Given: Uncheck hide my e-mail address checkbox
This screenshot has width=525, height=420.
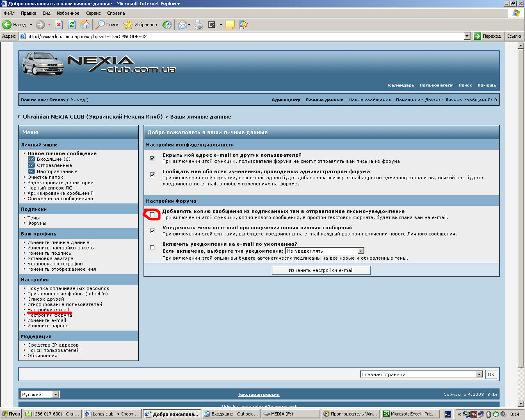Looking at the screenshot, I should (x=152, y=158).
